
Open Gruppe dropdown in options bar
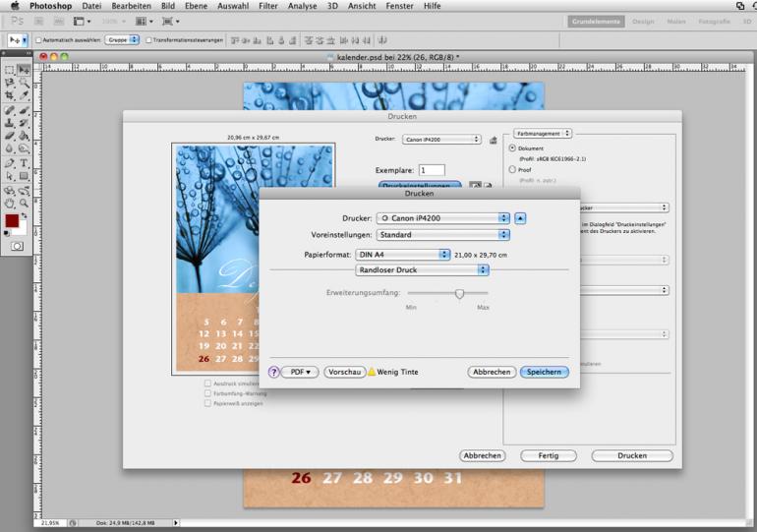click(x=122, y=40)
